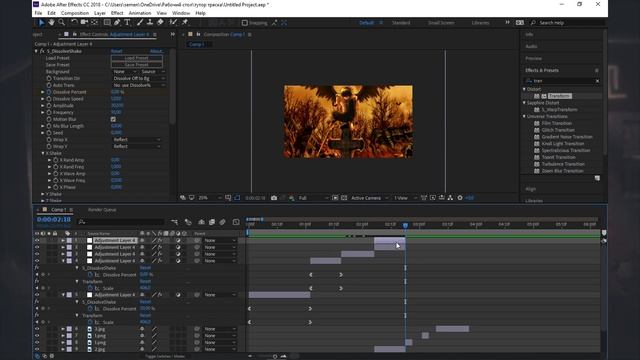The height and width of the screenshot is (360, 640).
Task: Select the Pan Behind anchor point tool
Action: tap(95, 22)
